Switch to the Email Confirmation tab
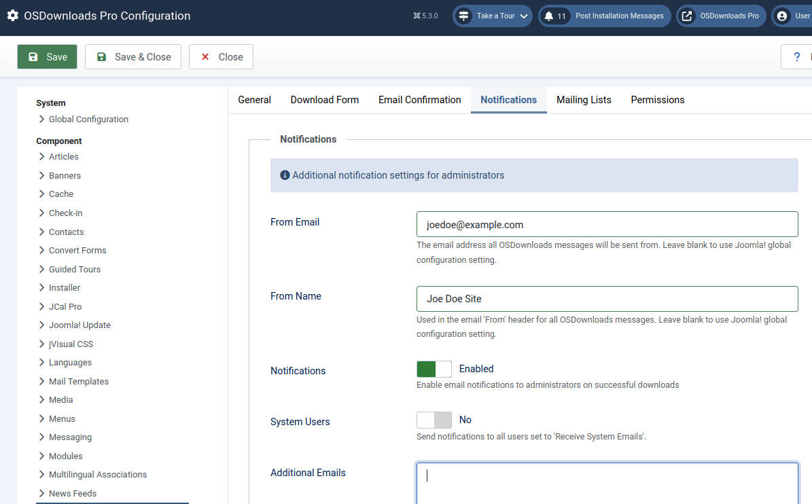Screen dimensions: 812x504 [x=419, y=100]
